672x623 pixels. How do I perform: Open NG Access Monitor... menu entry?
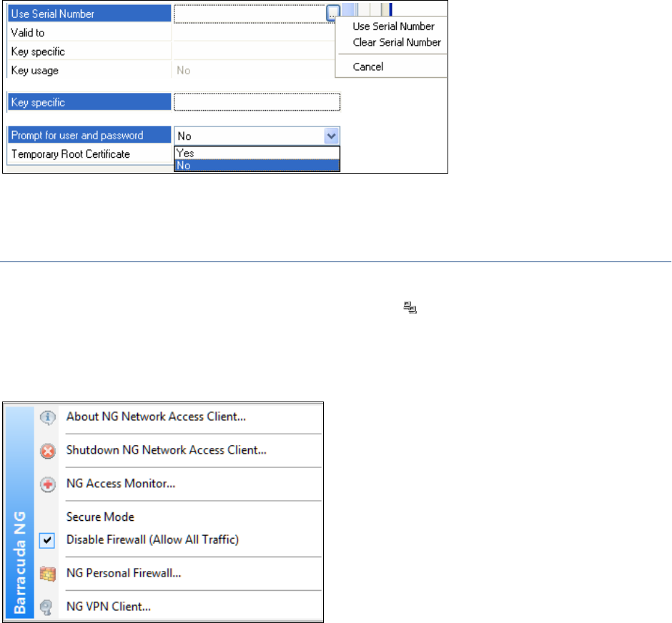[x=120, y=484]
